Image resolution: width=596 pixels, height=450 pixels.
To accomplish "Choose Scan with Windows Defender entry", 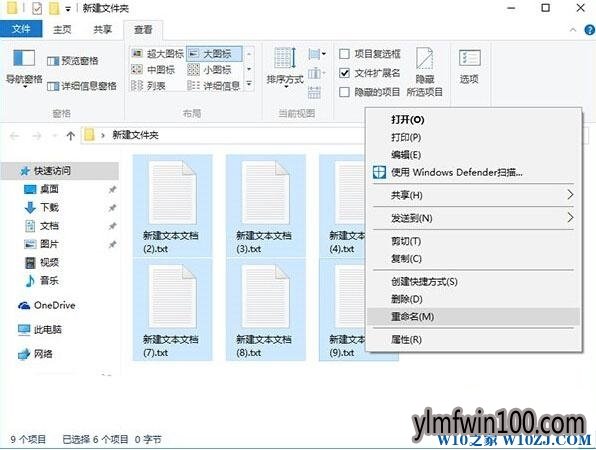I will (x=473, y=172).
